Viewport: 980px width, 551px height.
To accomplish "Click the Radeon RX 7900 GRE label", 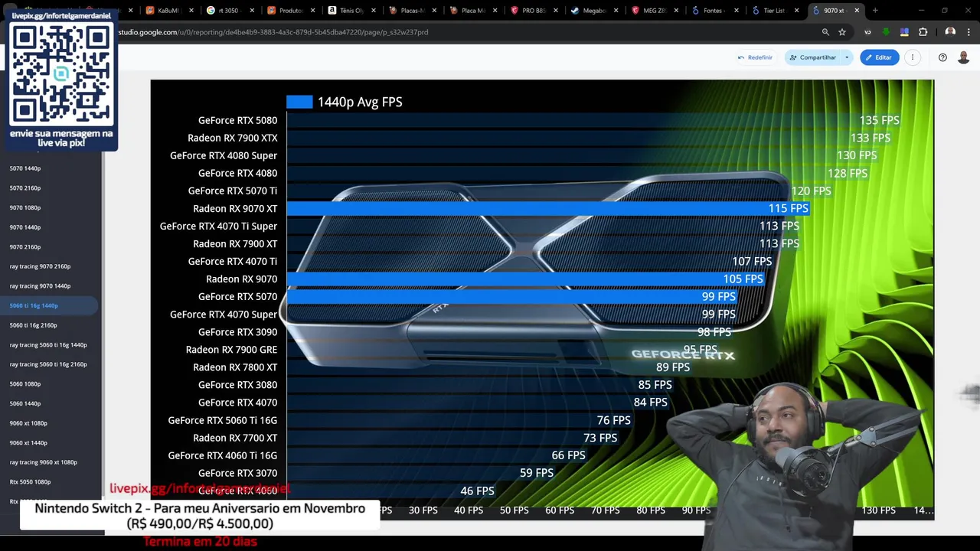I will (231, 350).
